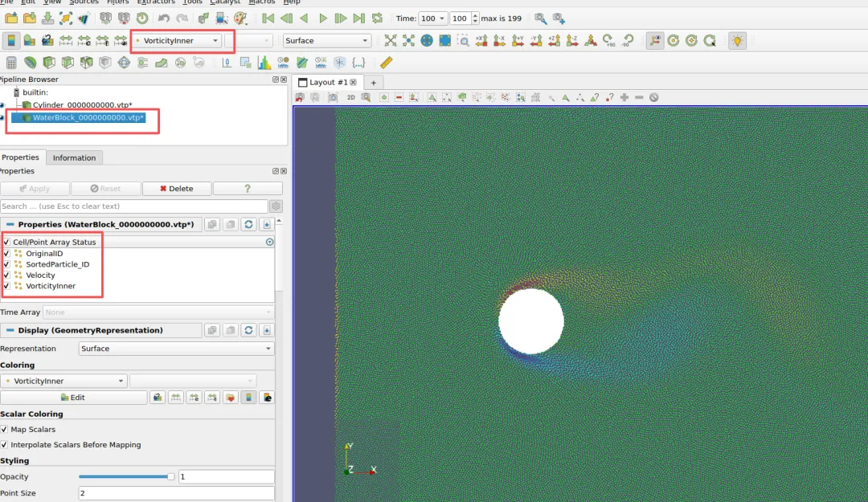
Task: Play the animation
Action: [323, 18]
